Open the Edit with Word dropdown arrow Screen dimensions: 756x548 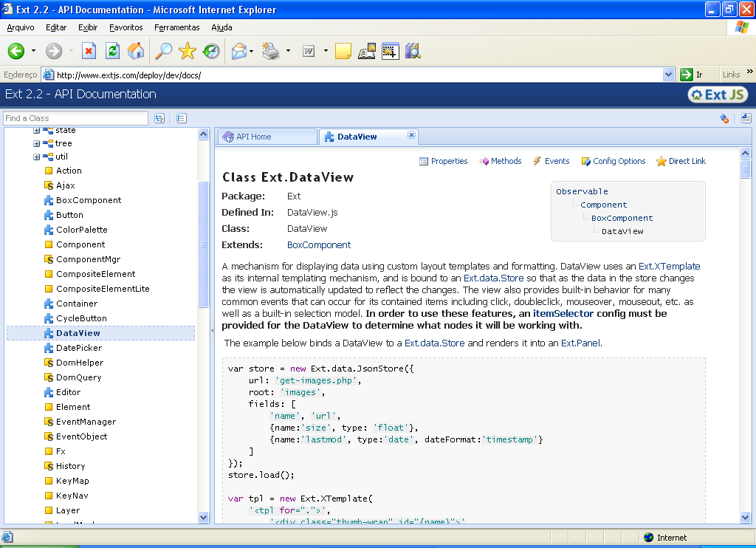pos(326,51)
